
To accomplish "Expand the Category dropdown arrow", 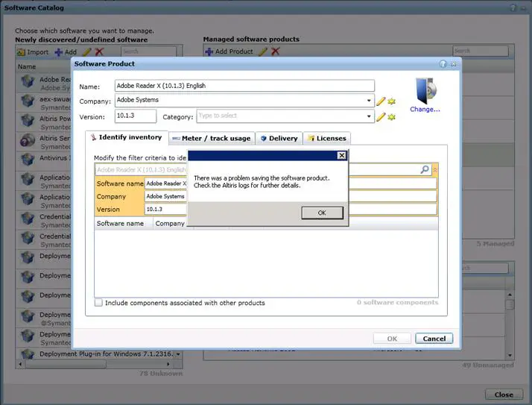I will click(x=369, y=116).
